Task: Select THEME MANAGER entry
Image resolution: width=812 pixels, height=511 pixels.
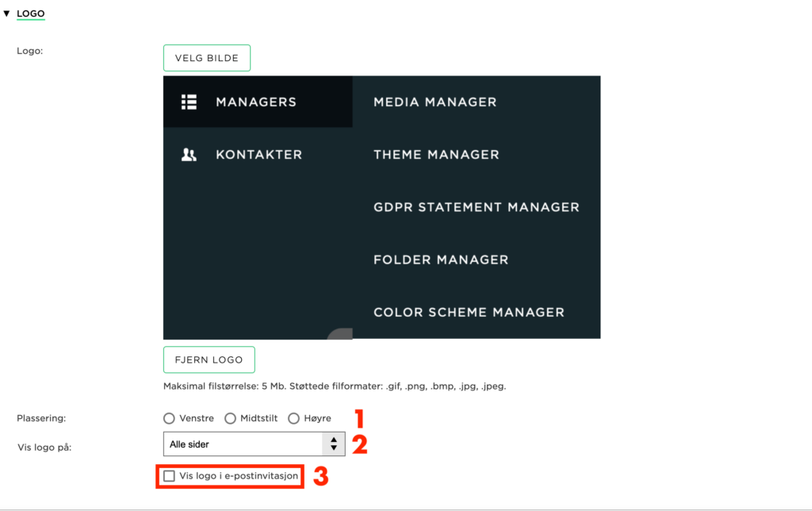Action: 436,155
